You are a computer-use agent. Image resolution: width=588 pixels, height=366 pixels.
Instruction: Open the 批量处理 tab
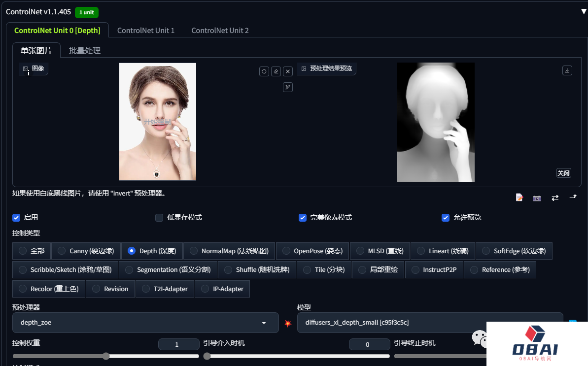tap(85, 50)
